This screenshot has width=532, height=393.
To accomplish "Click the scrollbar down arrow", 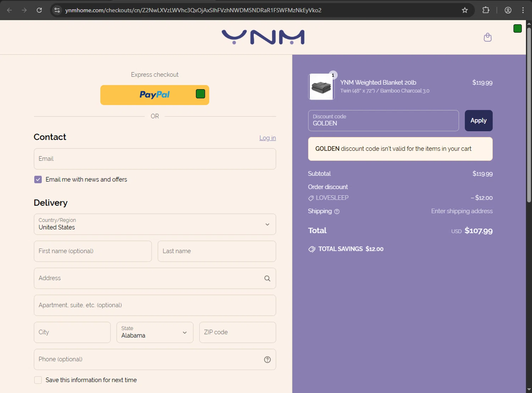I will coord(529,389).
